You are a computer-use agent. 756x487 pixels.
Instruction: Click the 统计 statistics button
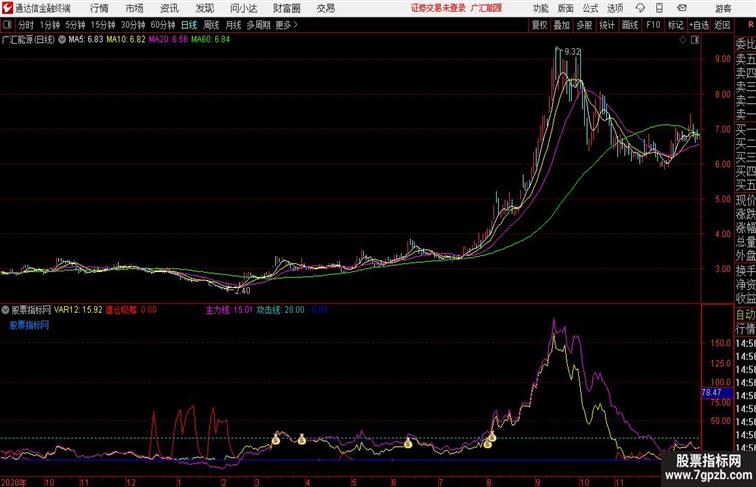[607, 25]
